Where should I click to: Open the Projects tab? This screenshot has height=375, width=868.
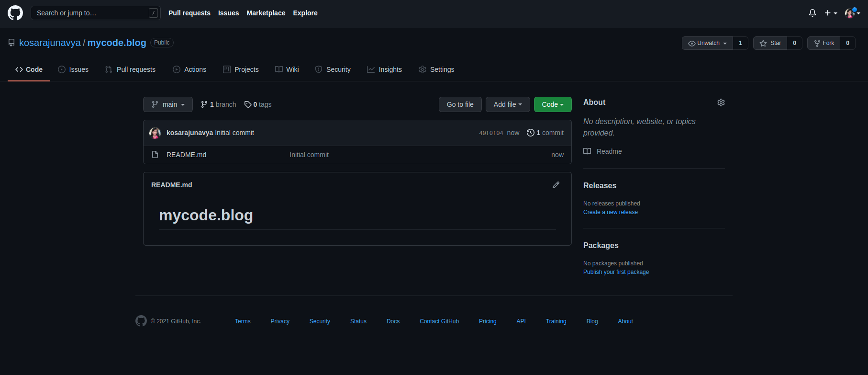tap(241, 69)
